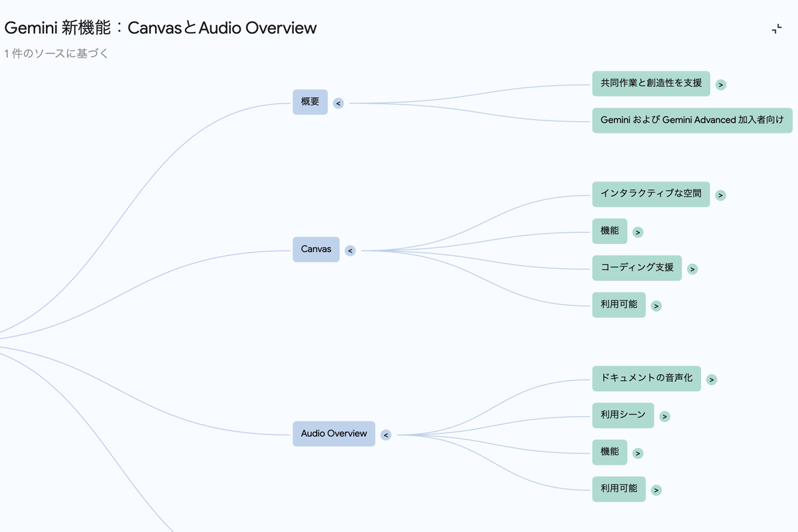Expand the 共同作業と創造性を支援 node chevron
This screenshot has width=798, height=532.
point(721,84)
